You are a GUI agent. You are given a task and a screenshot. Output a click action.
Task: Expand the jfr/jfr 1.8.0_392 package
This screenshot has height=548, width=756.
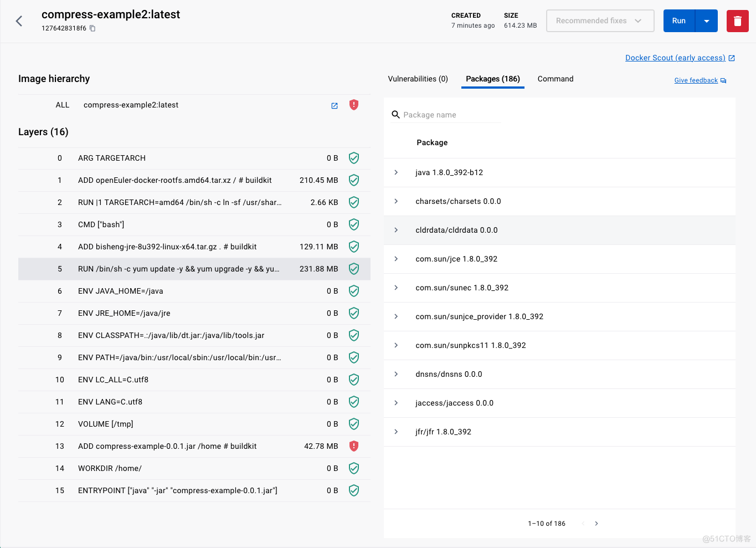click(396, 432)
